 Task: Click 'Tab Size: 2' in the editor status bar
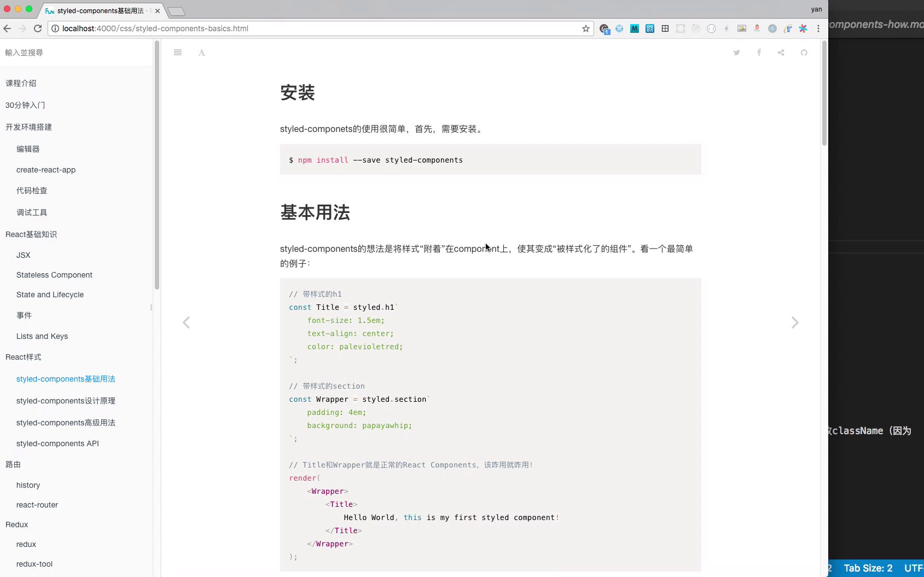coord(868,568)
